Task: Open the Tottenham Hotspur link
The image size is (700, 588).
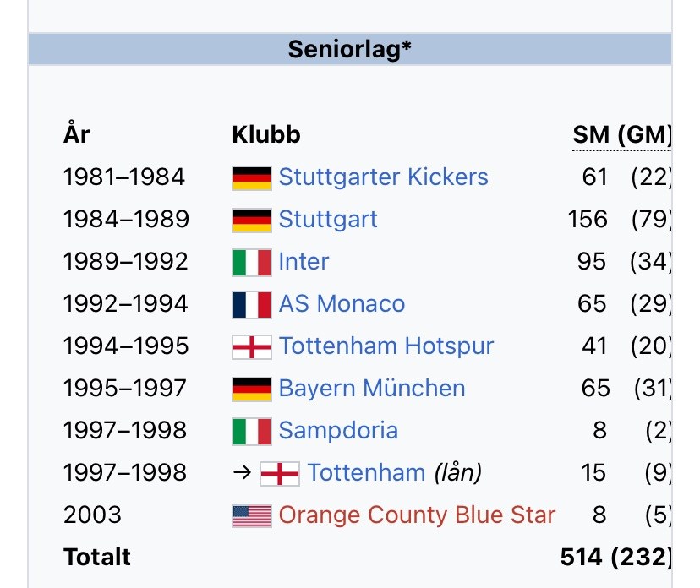Action: tap(386, 346)
